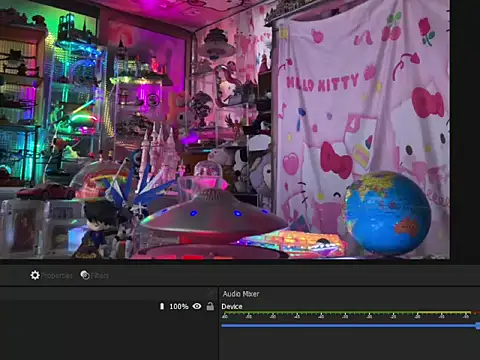The height and width of the screenshot is (360, 480).
Task: Toggle the source lock icon
Action: tap(210, 306)
